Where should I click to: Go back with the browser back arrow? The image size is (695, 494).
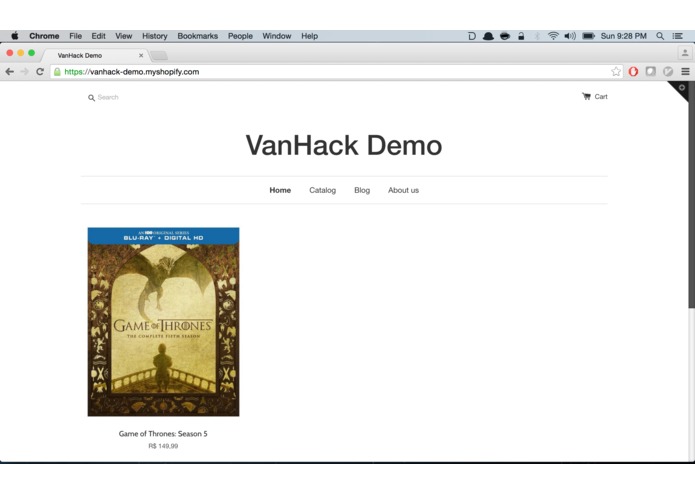10,71
